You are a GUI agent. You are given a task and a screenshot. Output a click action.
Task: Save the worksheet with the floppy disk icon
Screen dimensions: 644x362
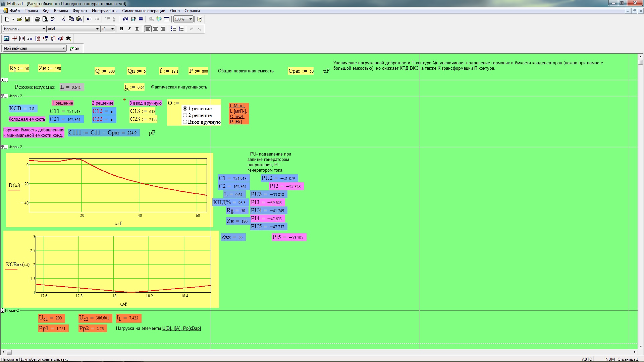[27, 19]
